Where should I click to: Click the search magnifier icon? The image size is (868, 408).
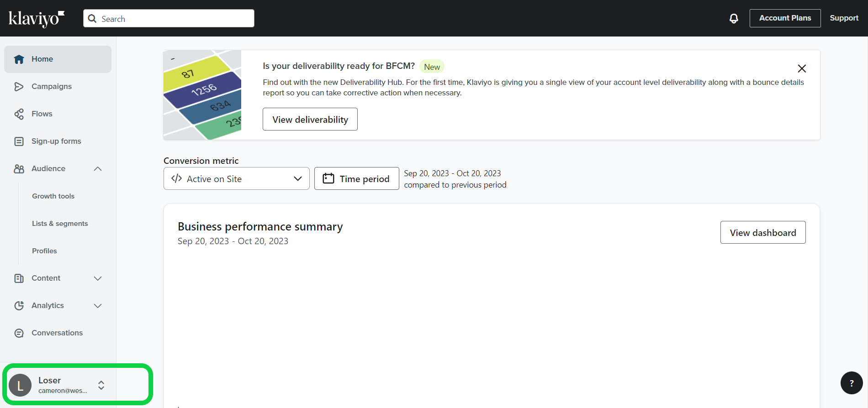pyautogui.click(x=92, y=19)
